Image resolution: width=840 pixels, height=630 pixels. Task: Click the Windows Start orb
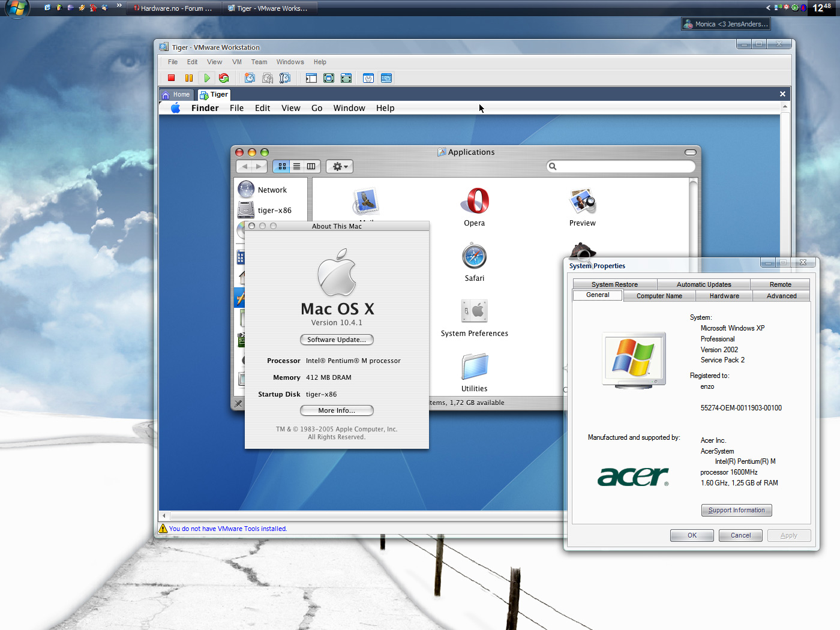(x=17, y=8)
